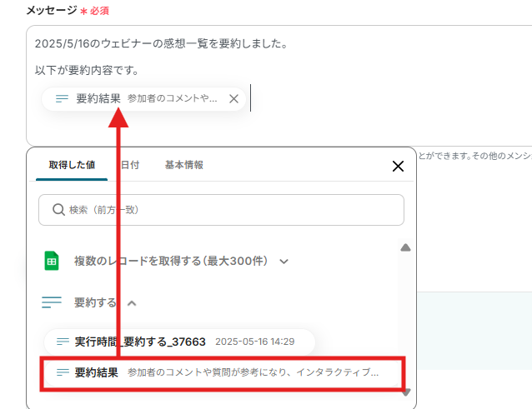Click the lines icon on the message 要約結果 chip
This screenshot has width=532, height=409.
[x=62, y=98]
